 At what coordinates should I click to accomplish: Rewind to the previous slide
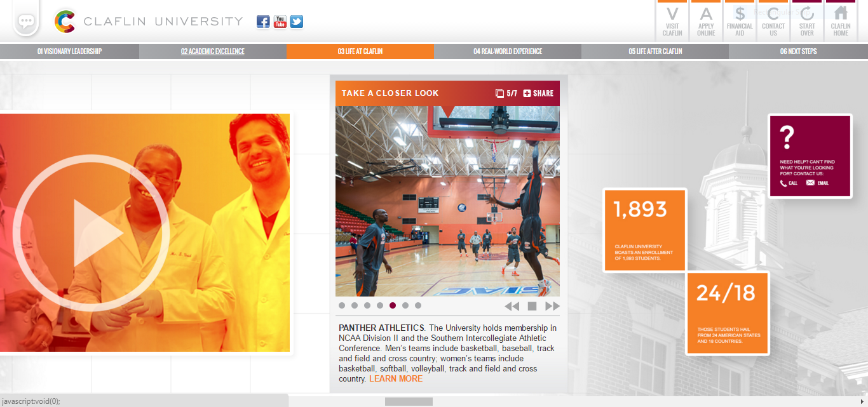(x=512, y=306)
